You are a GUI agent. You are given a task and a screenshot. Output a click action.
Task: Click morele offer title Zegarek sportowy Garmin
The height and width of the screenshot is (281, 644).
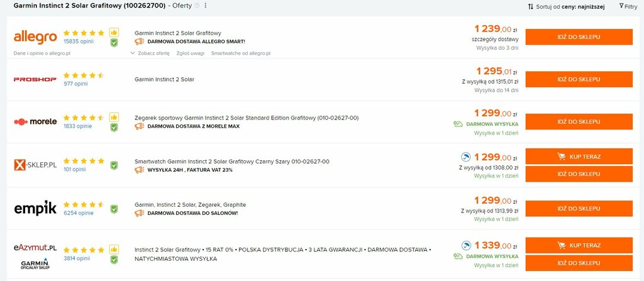(247, 118)
